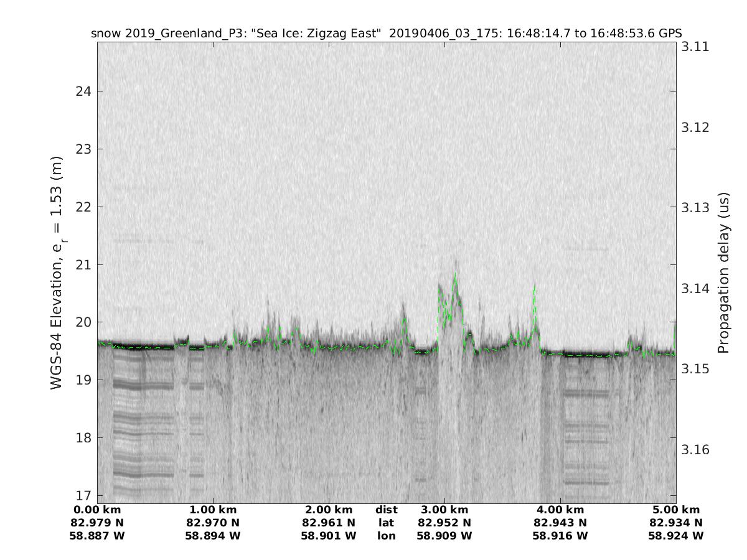Screen dimensions: 747x560
Task: Select the "58.916 W" longitude label
Action: click(x=560, y=536)
